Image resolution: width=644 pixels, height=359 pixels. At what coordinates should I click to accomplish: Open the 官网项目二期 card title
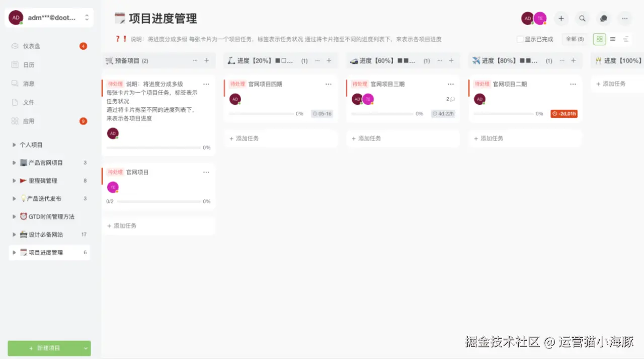click(x=510, y=84)
